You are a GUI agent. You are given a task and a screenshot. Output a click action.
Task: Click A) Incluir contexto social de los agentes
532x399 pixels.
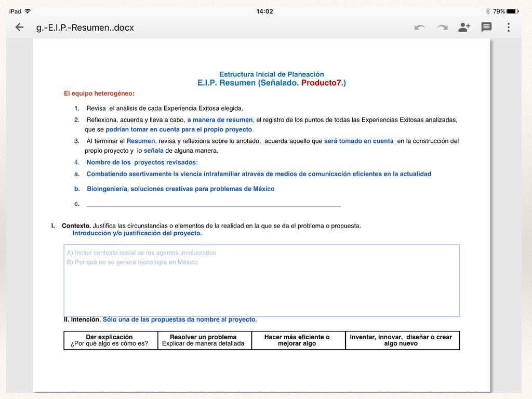point(141,253)
